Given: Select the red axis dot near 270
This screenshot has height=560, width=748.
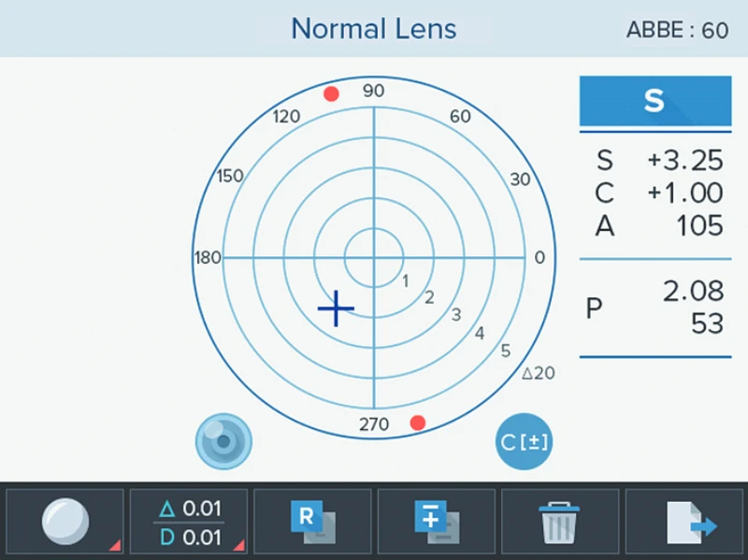Looking at the screenshot, I should pos(418,424).
